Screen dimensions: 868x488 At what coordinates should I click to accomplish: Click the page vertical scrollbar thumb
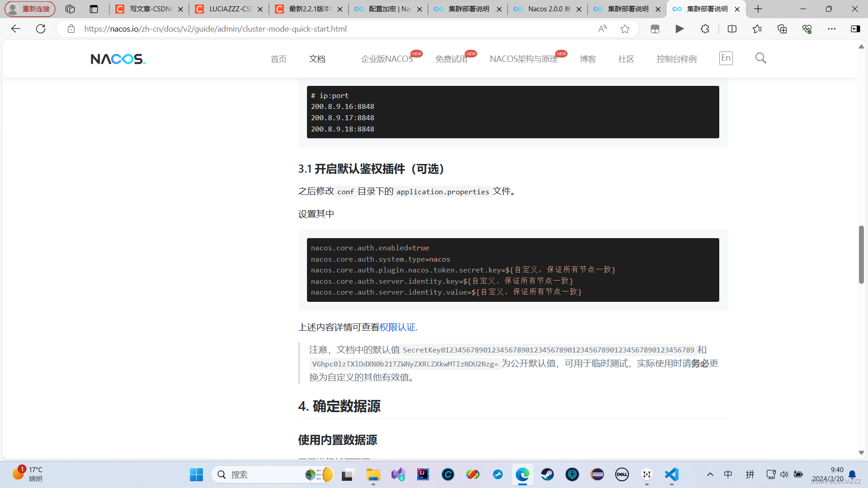tap(861, 254)
